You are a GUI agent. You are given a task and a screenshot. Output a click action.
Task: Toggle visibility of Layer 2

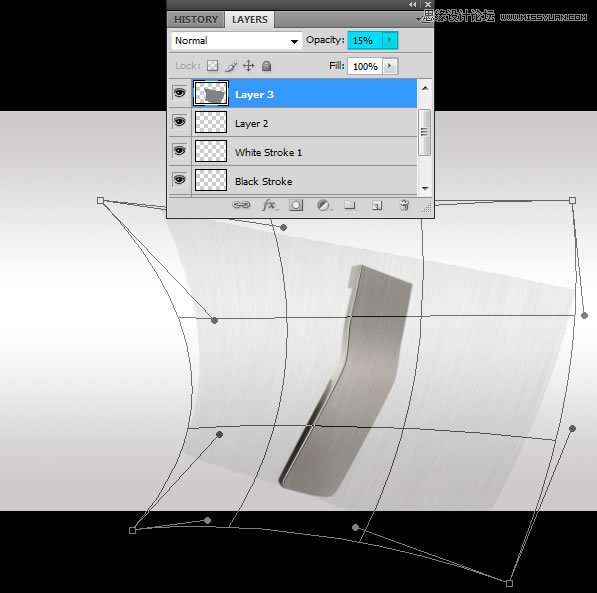click(179, 122)
